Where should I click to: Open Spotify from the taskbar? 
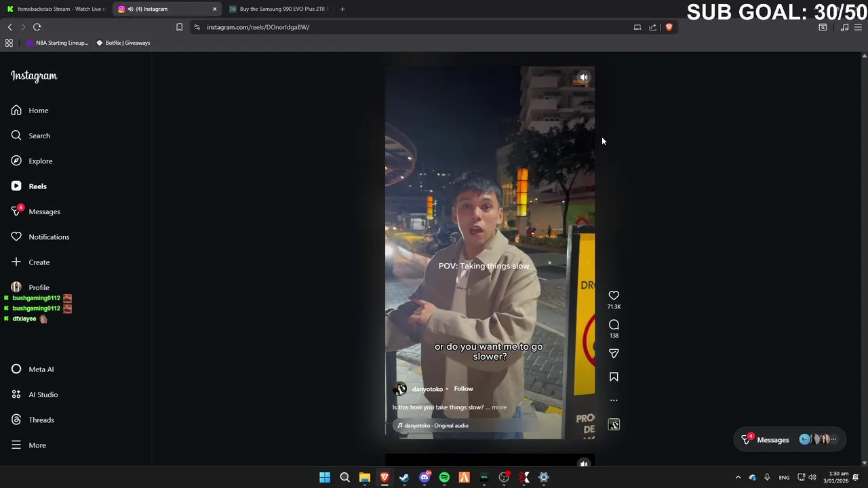[x=444, y=477]
